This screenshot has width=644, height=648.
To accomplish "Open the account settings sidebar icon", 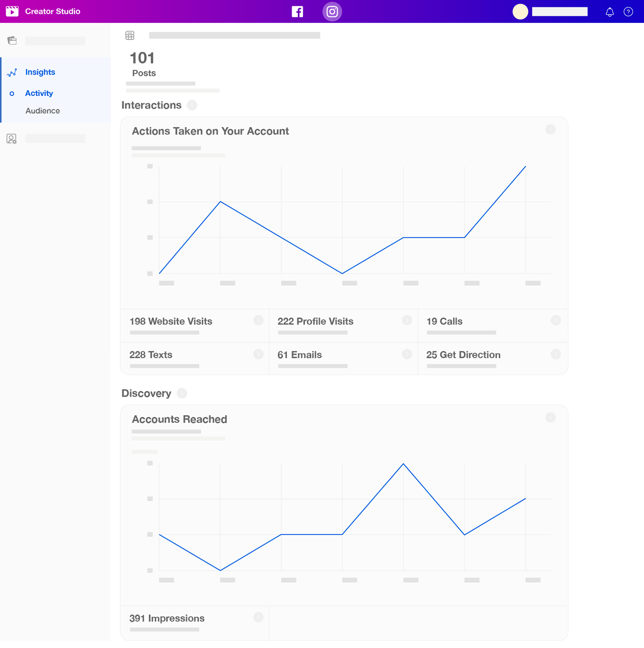I will coord(12,139).
